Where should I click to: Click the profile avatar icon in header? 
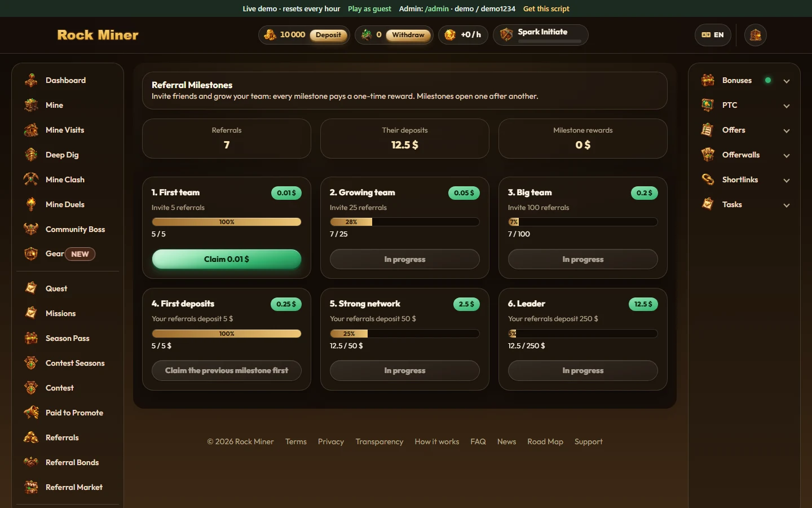(756, 35)
